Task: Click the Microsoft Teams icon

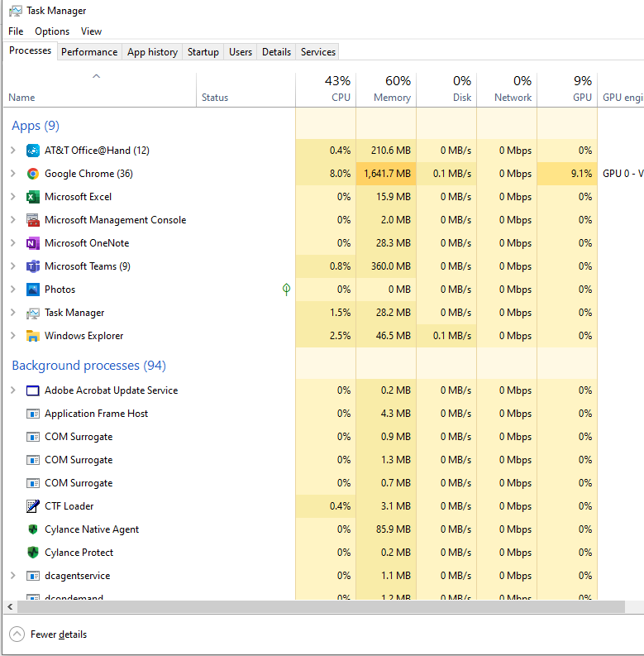Action: point(32,266)
